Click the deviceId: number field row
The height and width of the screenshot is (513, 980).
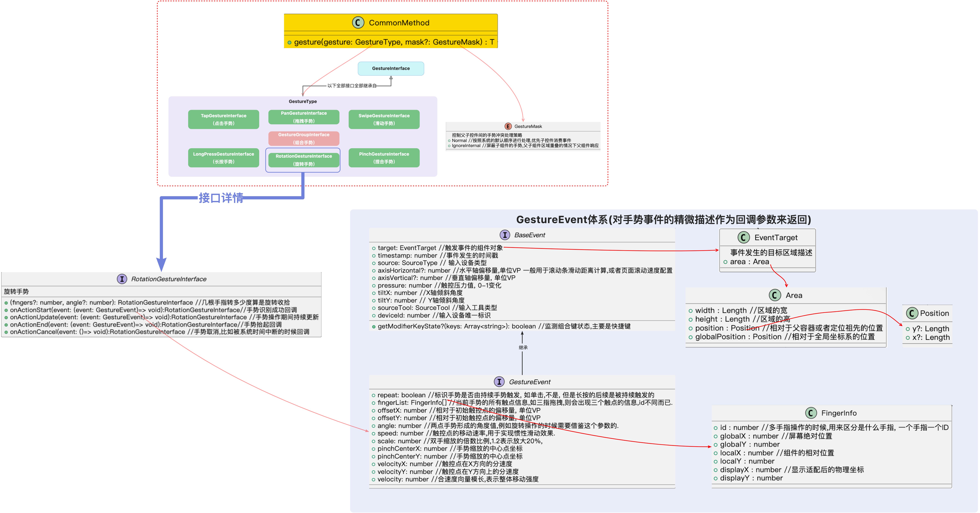[x=431, y=315]
